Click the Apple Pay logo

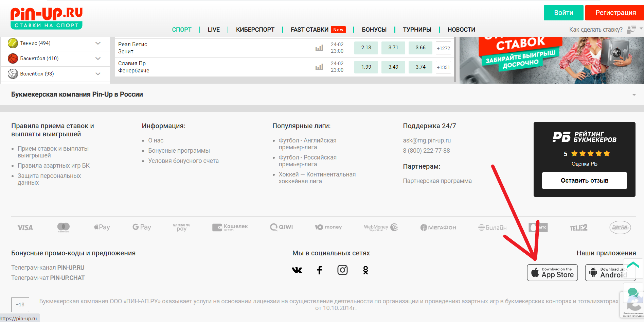(x=102, y=227)
